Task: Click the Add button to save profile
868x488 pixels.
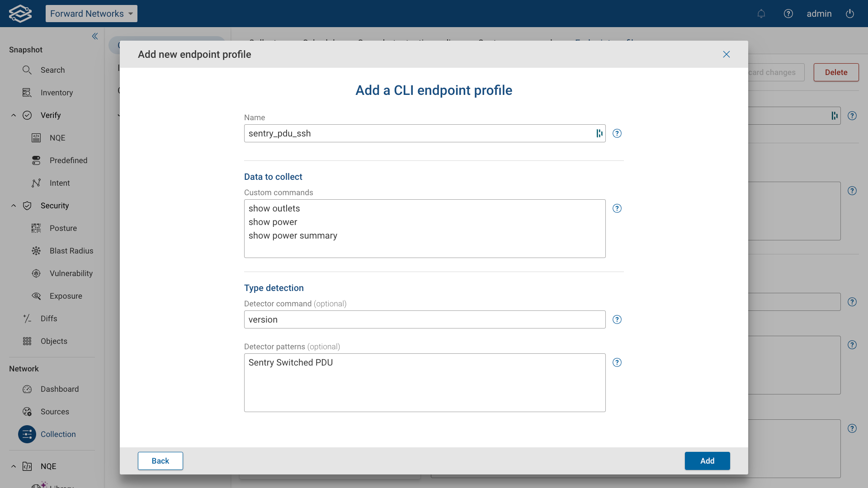Action: [707, 461]
